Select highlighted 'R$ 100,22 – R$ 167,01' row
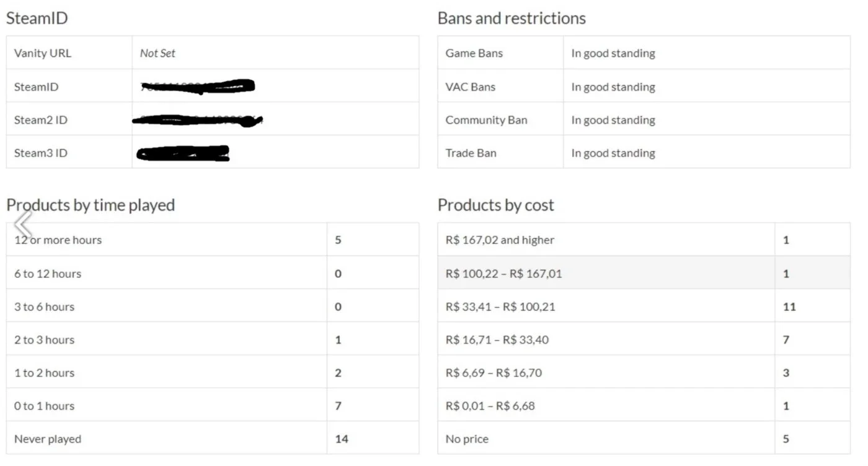This screenshot has width=868, height=466. (644, 273)
